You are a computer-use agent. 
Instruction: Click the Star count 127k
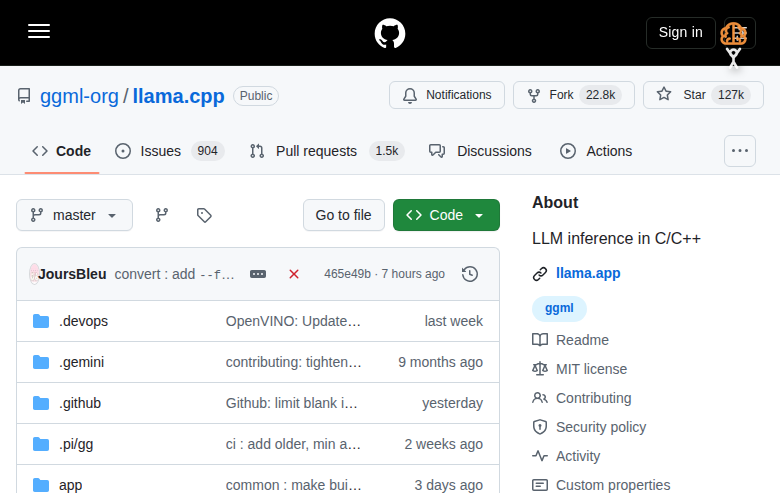(731, 95)
